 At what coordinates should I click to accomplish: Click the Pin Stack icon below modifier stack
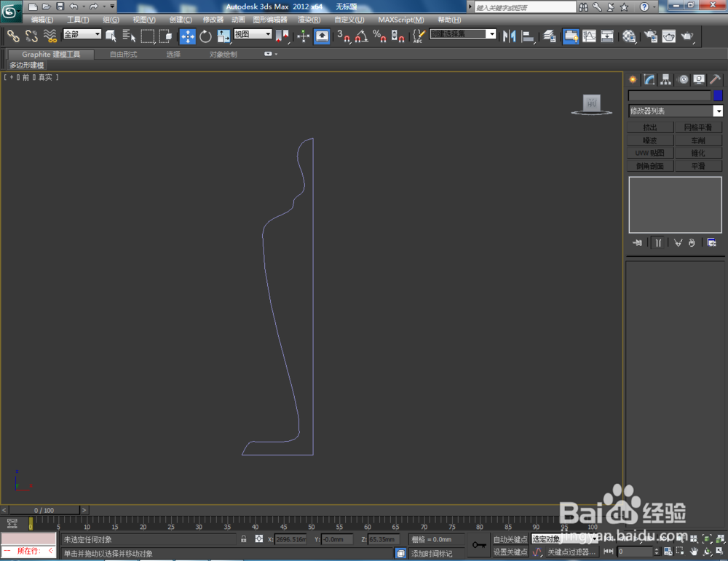tap(637, 242)
